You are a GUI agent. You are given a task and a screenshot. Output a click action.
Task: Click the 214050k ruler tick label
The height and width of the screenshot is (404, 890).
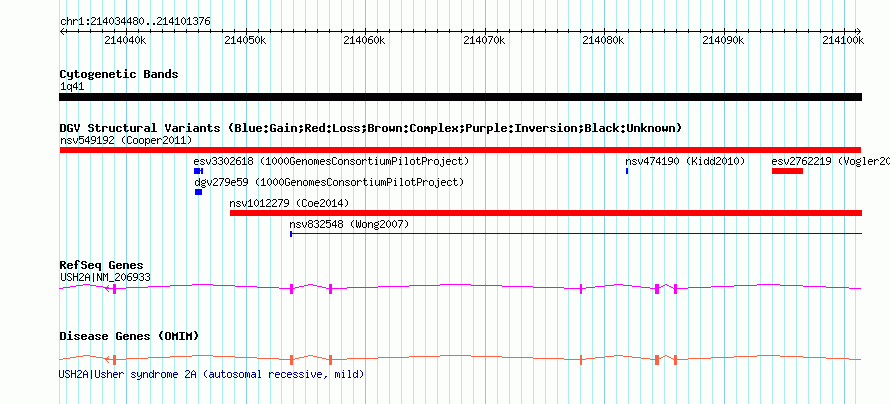click(x=245, y=40)
